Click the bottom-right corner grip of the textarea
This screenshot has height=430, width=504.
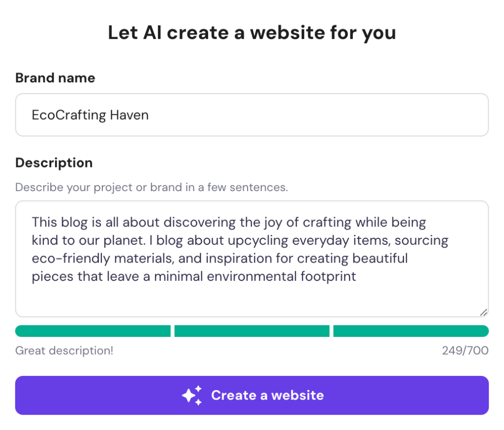click(484, 312)
